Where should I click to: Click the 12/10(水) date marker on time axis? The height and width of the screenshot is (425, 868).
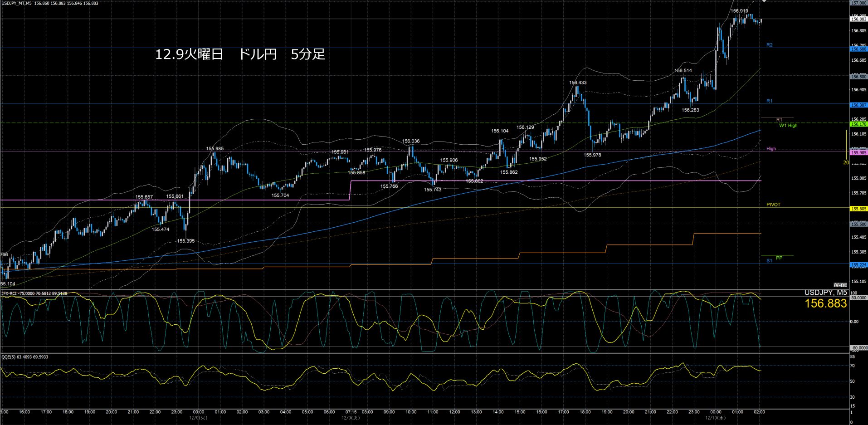coord(715,418)
